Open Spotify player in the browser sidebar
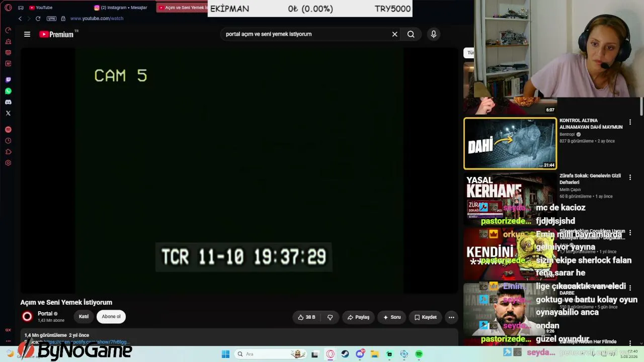The height and width of the screenshot is (362, 644). (x=8, y=130)
